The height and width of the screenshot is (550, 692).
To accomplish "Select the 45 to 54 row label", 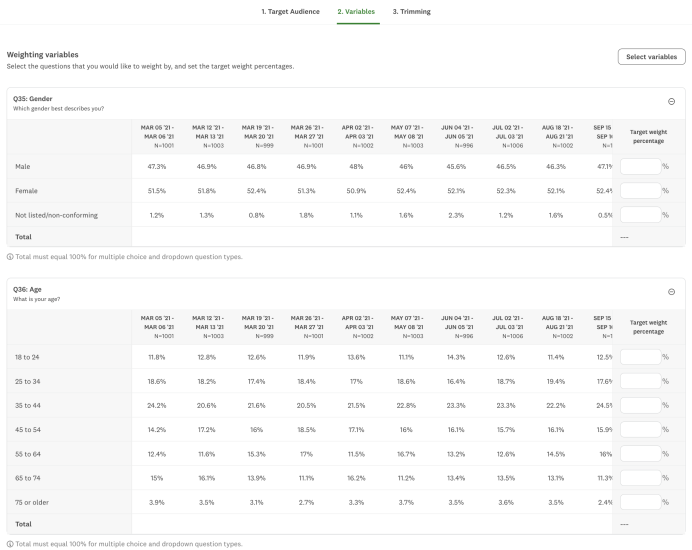I will point(28,429).
